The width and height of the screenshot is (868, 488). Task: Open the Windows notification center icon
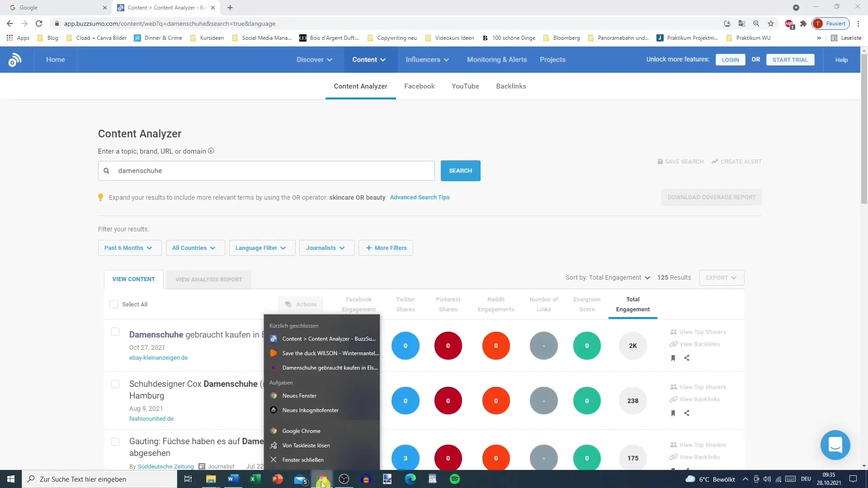tap(853, 479)
